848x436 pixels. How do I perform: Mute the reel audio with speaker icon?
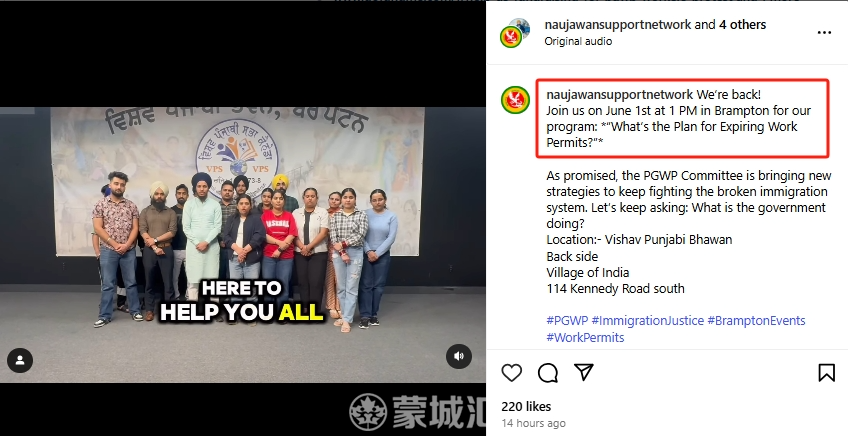pos(459,356)
